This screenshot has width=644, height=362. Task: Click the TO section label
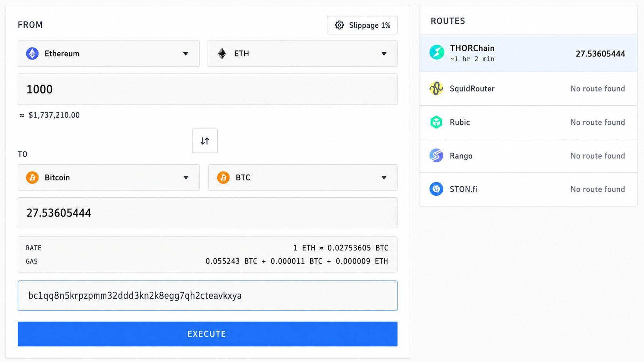pos(22,154)
